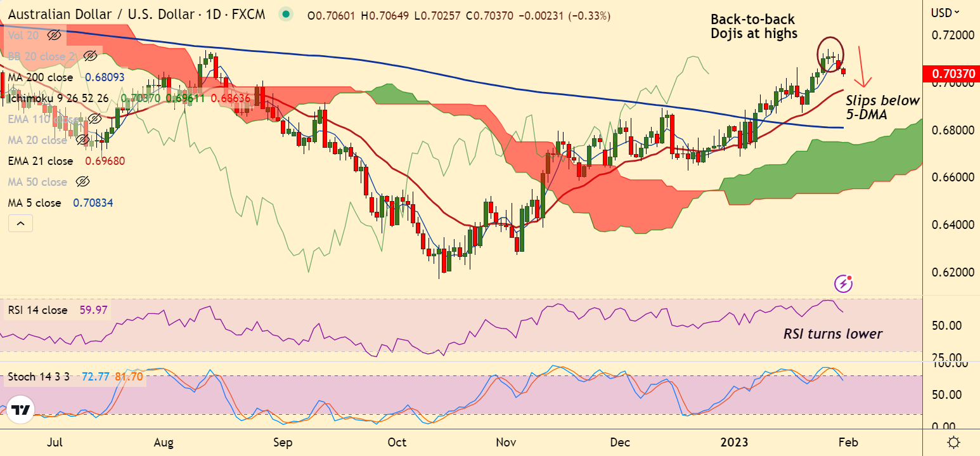
Task: Select the Ichimoku 9 26 52 26 legend
Action: [x=58, y=98]
